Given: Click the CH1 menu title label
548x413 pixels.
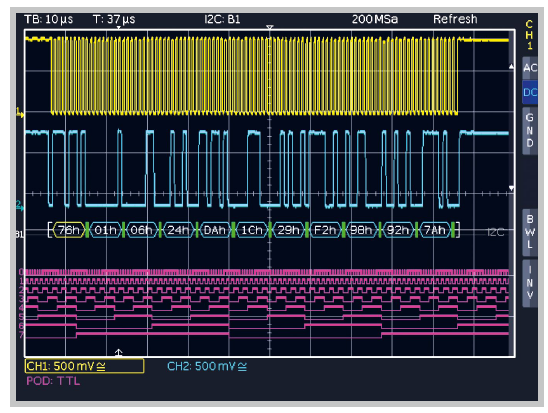Looking at the screenshot, I should [x=529, y=35].
